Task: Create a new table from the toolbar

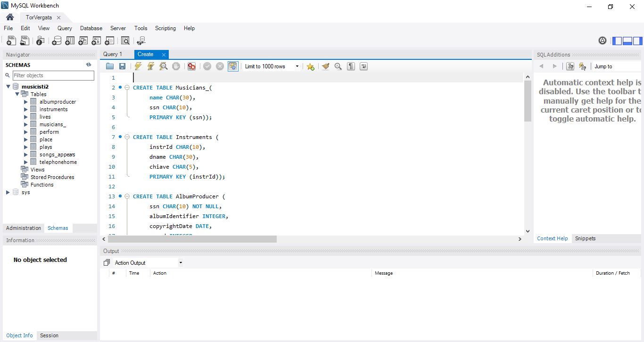Action: coord(70,41)
